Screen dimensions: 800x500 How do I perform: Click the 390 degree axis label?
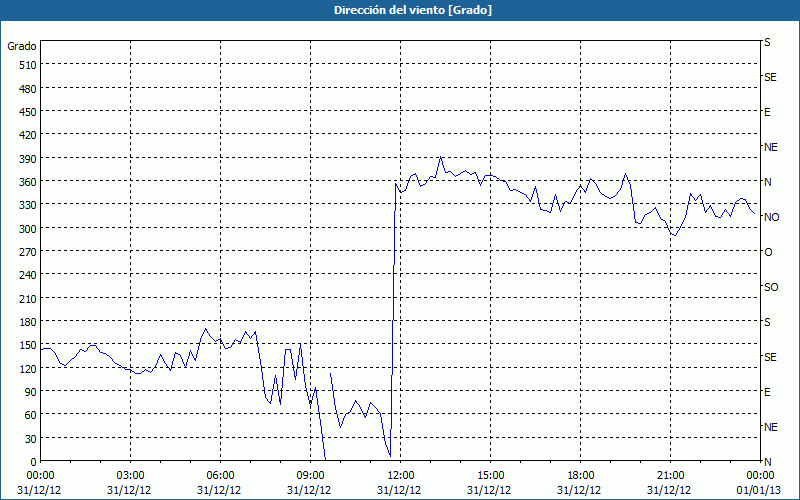pos(28,159)
